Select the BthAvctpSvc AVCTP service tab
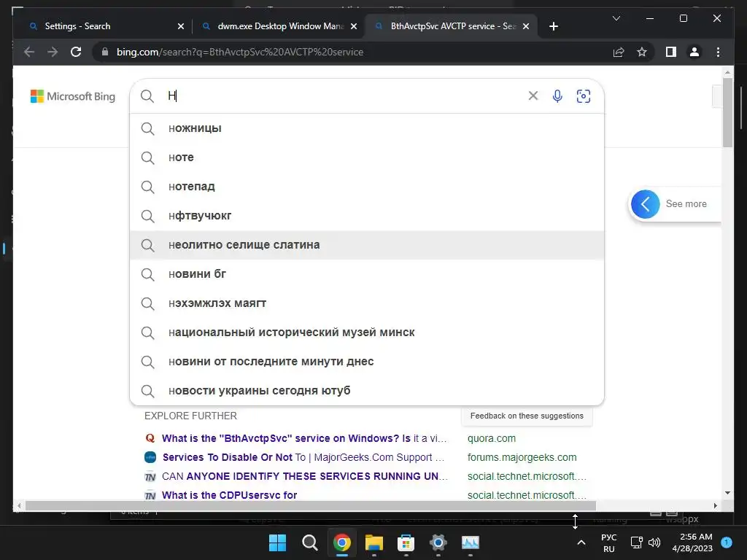The height and width of the screenshot is (560, 747). pos(452,26)
